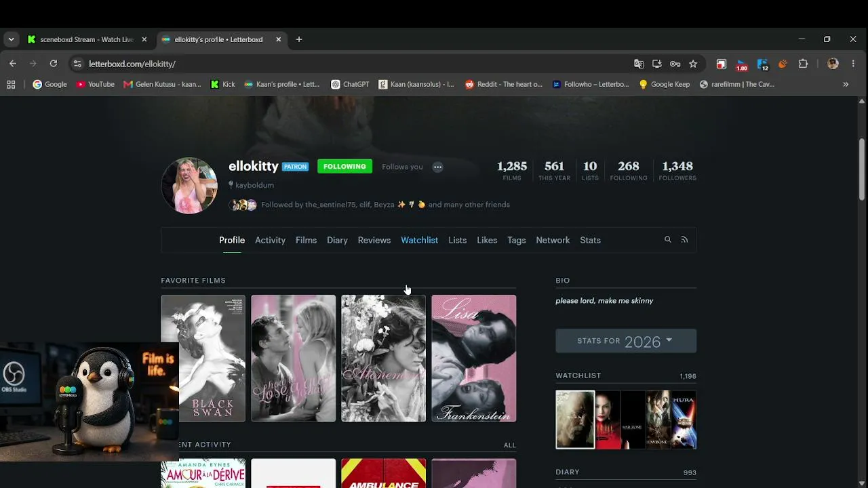Screen dimensions: 868x488
Task: Open the ChatGPT bookmark
Action: tap(350, 84)
